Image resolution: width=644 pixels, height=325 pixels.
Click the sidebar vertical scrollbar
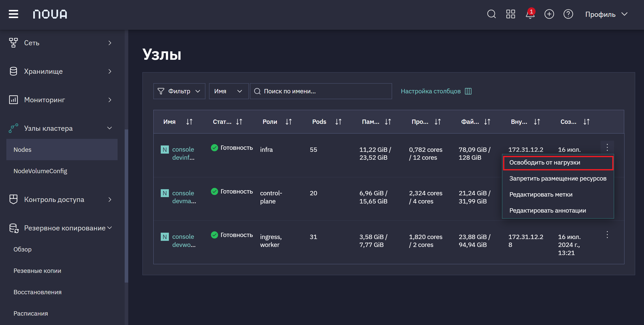[x=126, y=206]
